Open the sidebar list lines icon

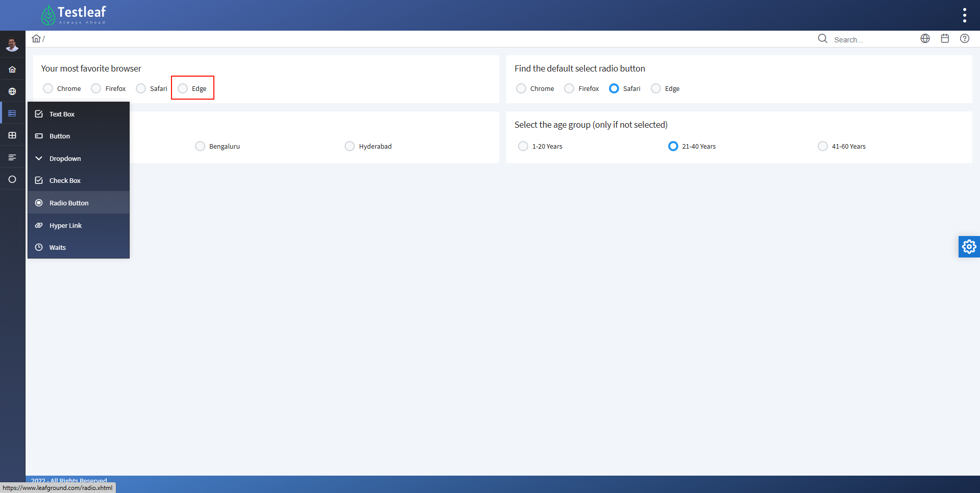point(12,157)
